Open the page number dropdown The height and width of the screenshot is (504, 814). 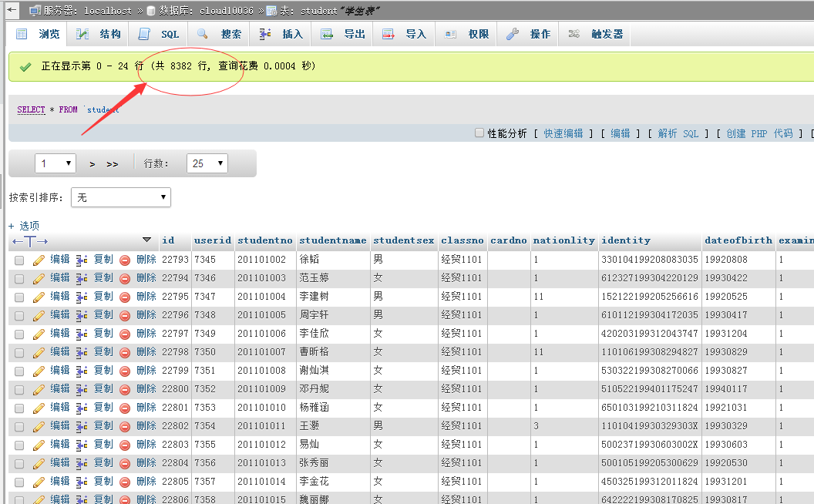(55, 163)
